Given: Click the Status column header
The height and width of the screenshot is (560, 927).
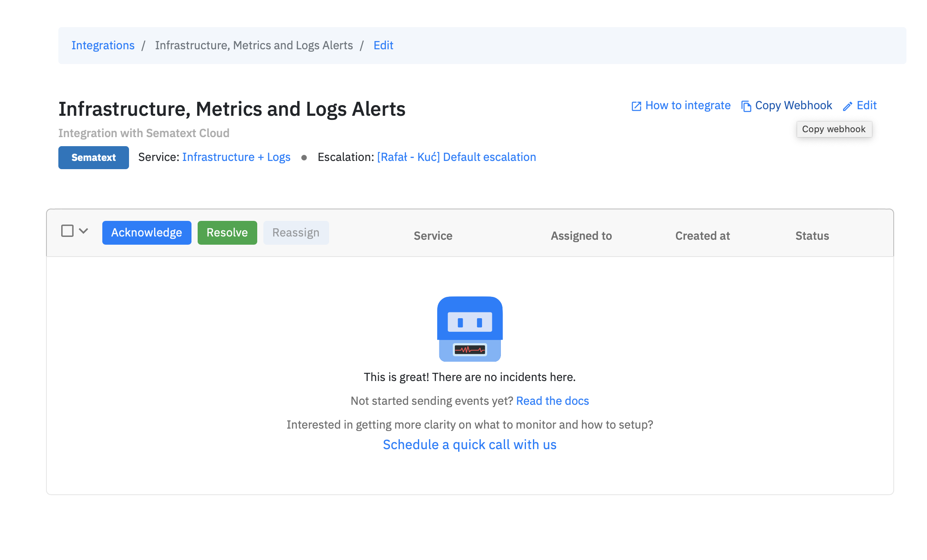Looking at the screenshot, I should click(811, 235).
